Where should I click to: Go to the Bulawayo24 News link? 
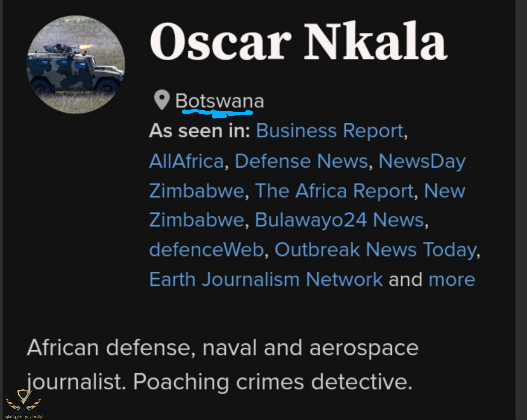coord(339,220)
